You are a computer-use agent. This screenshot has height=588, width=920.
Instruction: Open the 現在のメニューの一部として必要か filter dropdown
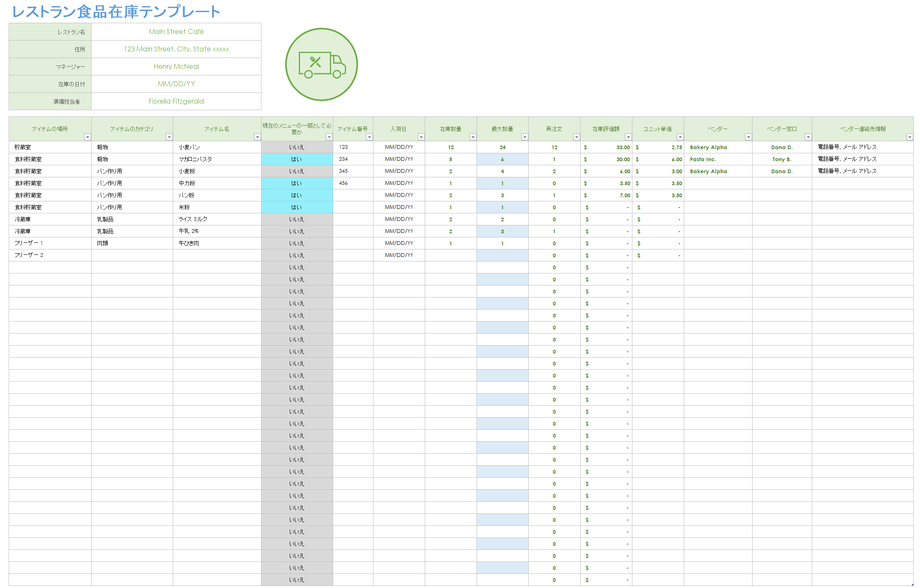click(x=329, y=137)
